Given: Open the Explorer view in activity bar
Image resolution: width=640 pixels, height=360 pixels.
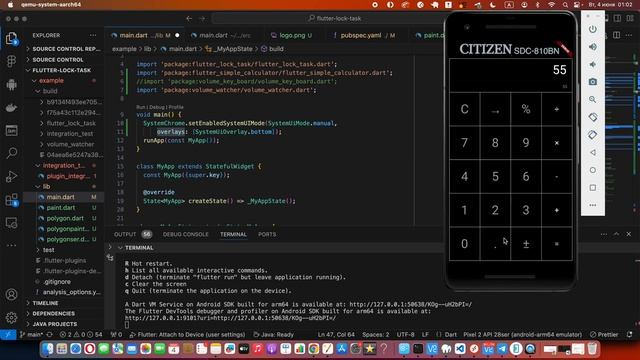Looking at the screenshot, I should pyautogui.click(x=11, y=39).
